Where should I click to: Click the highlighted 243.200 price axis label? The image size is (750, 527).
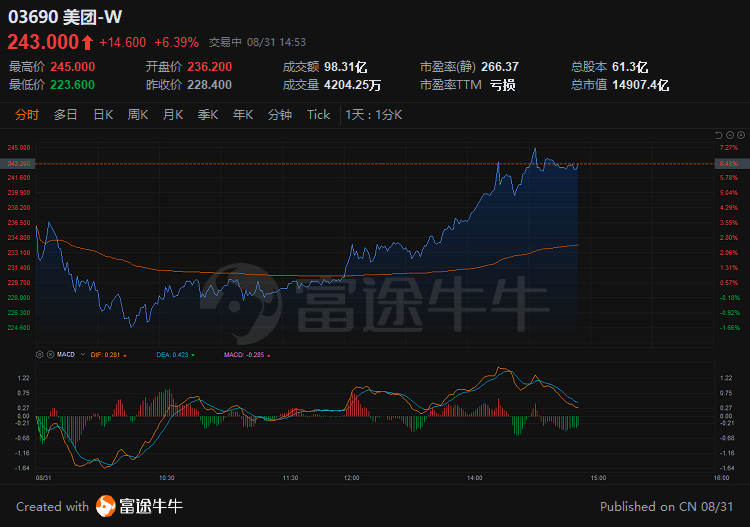[x=18, y=164]
